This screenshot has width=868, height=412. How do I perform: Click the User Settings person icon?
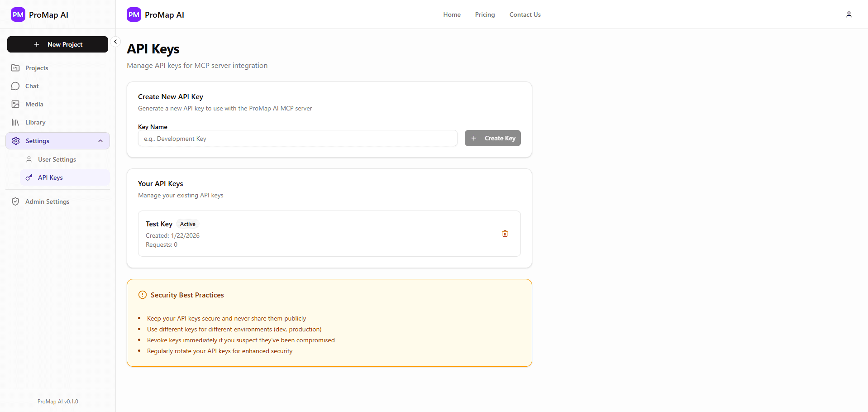[x=29, y=159]
